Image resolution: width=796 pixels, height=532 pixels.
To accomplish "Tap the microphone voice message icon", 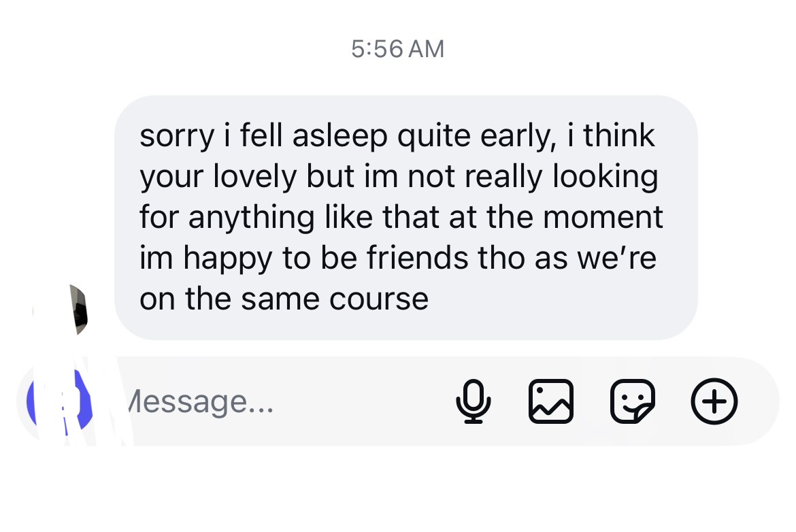I will tap(473, 401).
